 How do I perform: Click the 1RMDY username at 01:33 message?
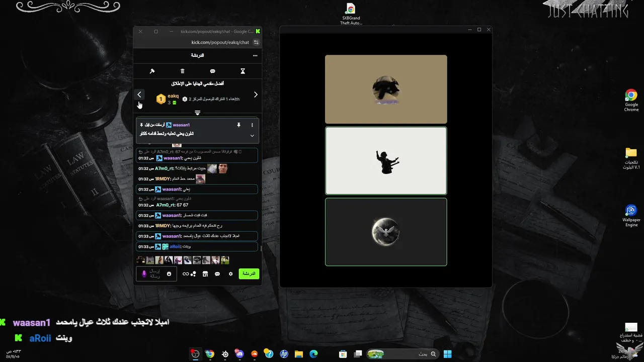tap(163, 226)
